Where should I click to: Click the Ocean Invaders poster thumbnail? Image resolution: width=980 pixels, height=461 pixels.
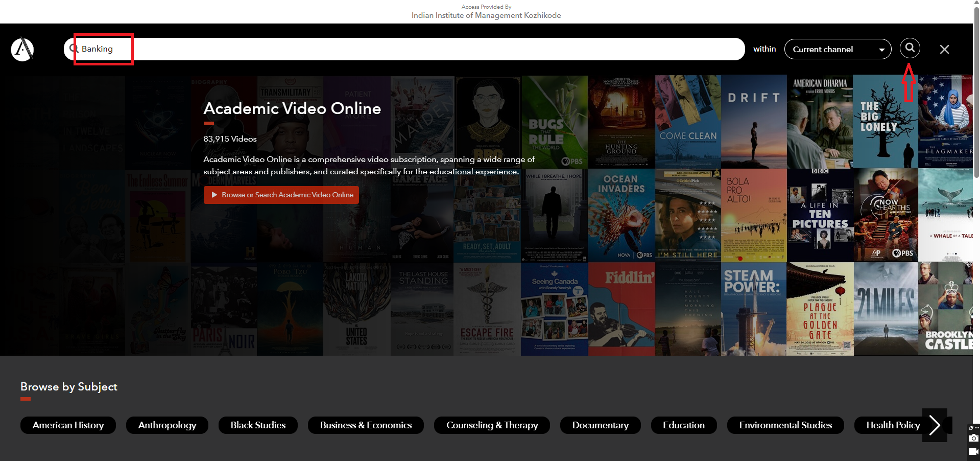tap(621, 215)
